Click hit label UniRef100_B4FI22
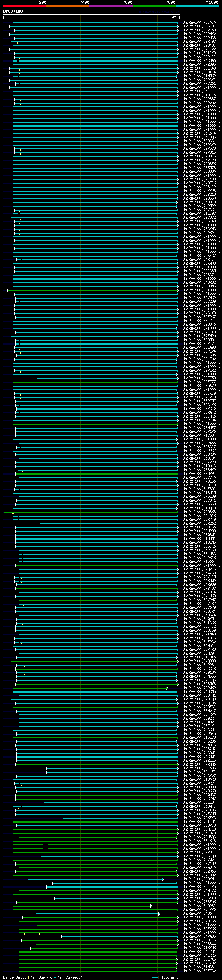 (199, 49)
